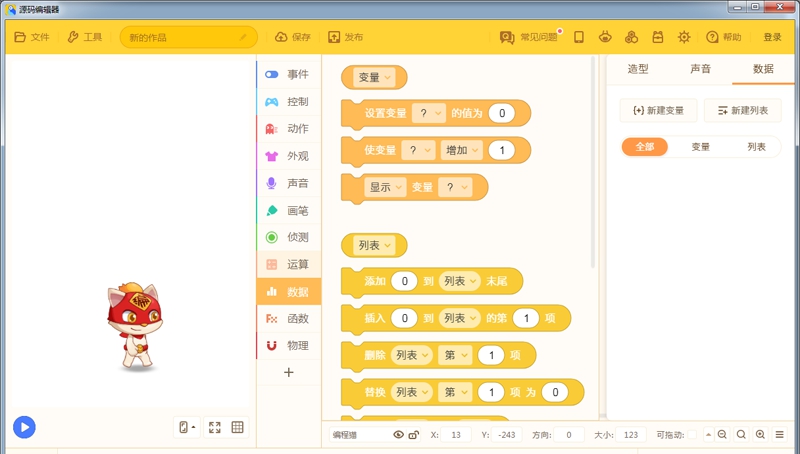Select the 物理 physics block category
This screenshot has height=454, width=800.
pyautogui.click(x=289, y=346)
